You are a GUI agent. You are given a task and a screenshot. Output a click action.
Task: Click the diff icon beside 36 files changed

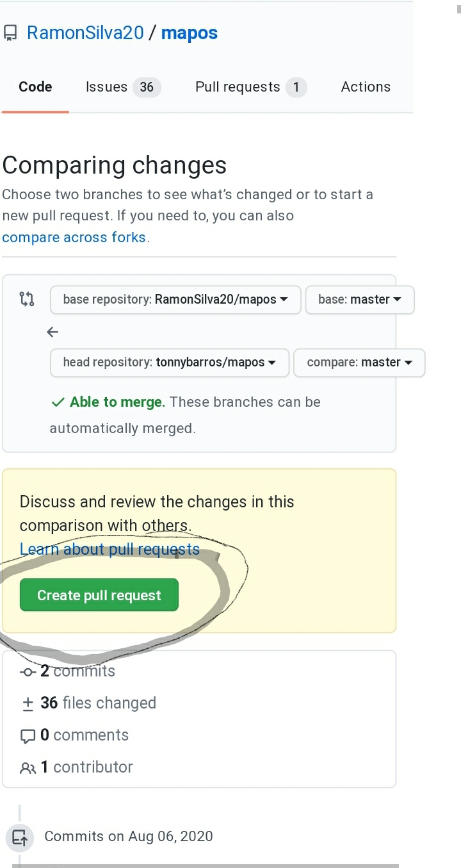pyautogui.click(x=28, y=703)
